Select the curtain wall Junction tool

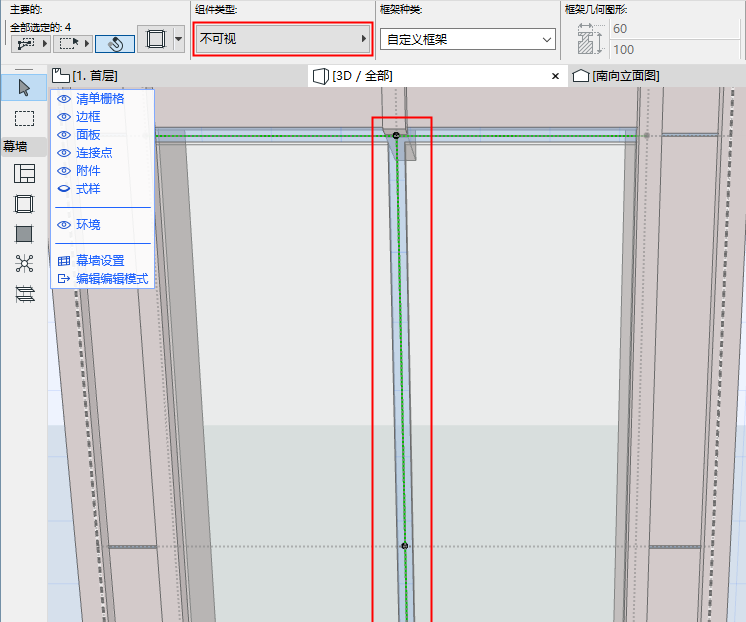pyautogui.click(x=24, y=263)
